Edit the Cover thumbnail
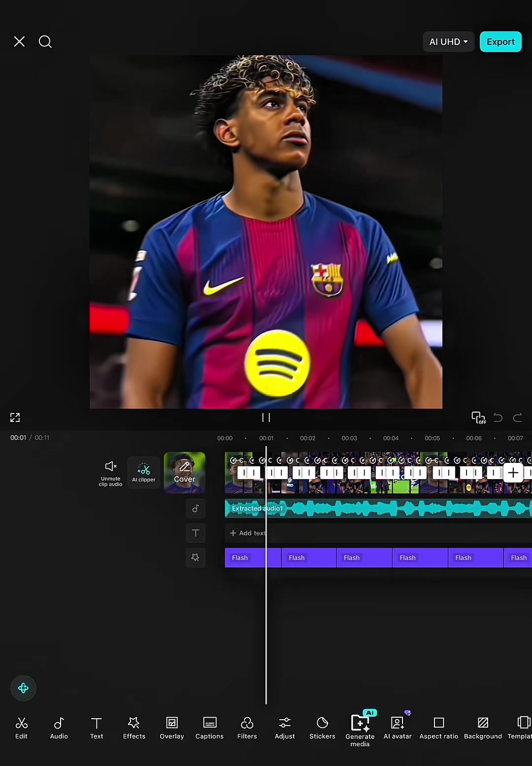This screenshot has width=532, height=766. (x=184, y=473)
